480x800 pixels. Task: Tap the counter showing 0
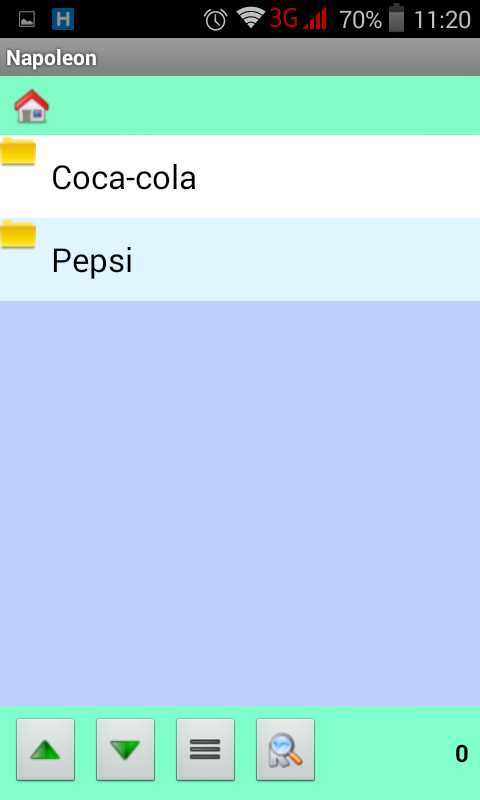pos(462,754)
